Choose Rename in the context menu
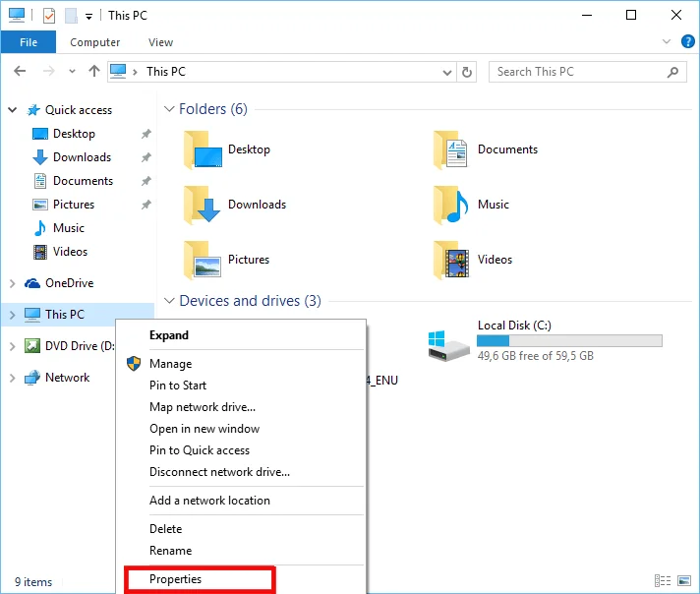 (x=242, y=551)
